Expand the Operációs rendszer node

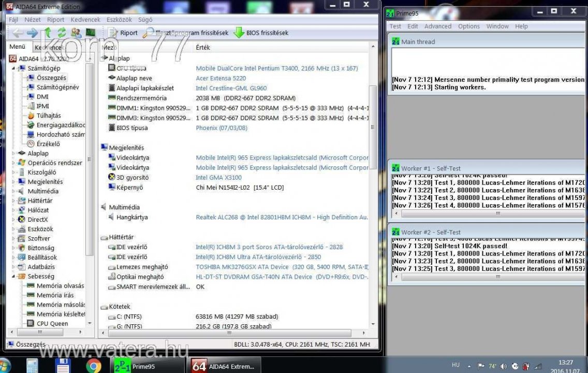coord(13,163)
